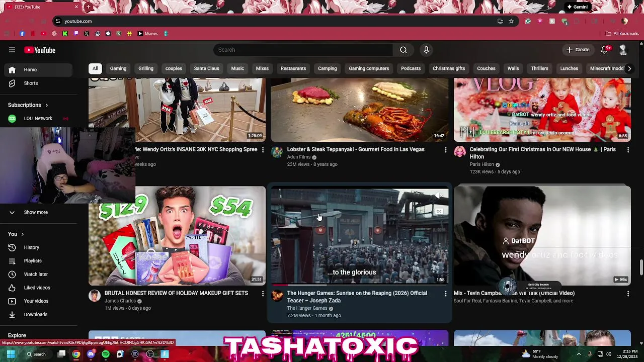
Task: Open OBS Studio from the taskbar
Action: 150,354
